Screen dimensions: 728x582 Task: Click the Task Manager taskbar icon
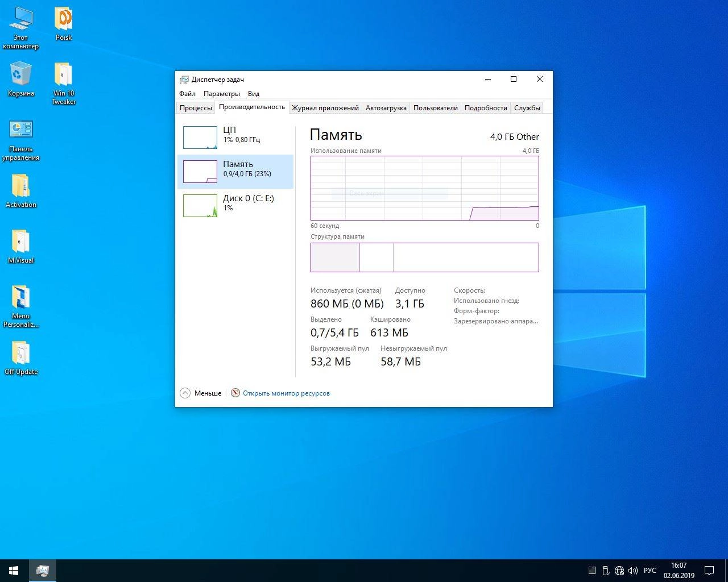pyautogui.click(x=42, y=571)
